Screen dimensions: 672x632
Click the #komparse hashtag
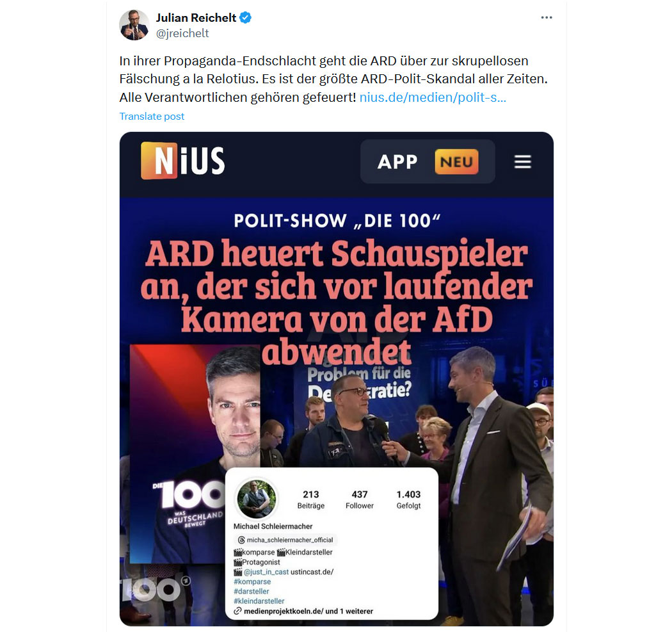point(252,582)
